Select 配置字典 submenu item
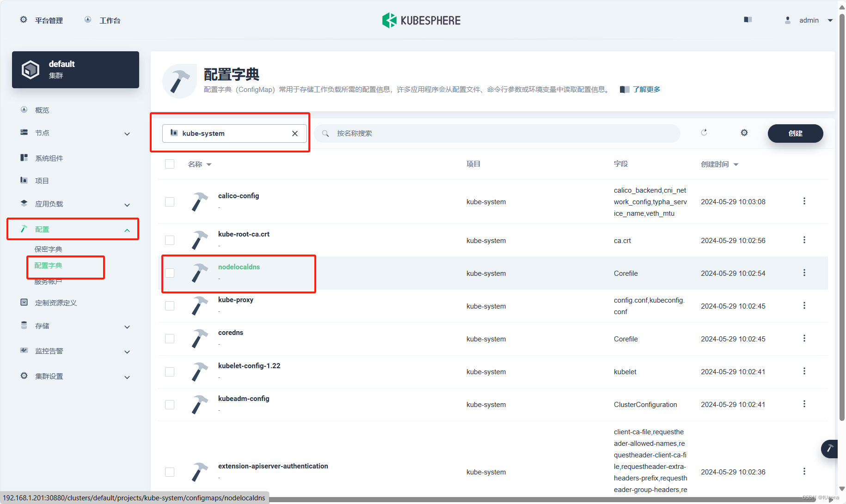This screenshot has width=846, height=504. pos(48,265)
